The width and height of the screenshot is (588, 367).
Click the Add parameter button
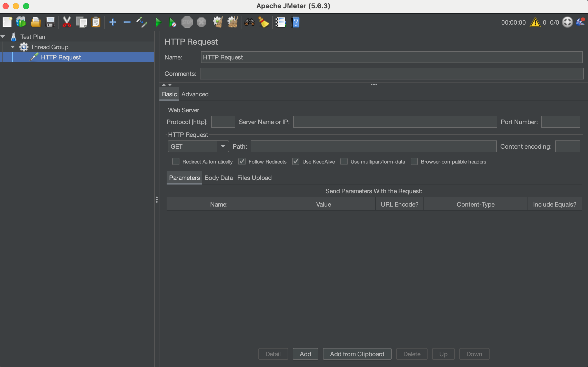point(306,354)
